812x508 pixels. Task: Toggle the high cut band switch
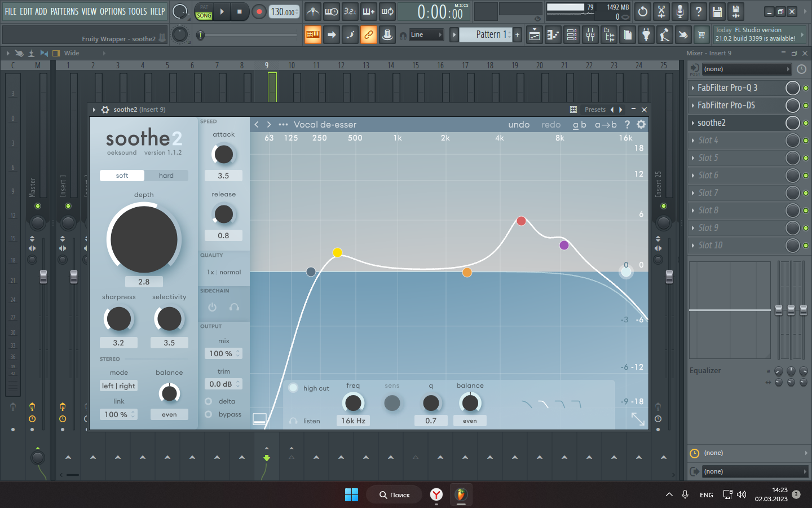tap(293, 388)
